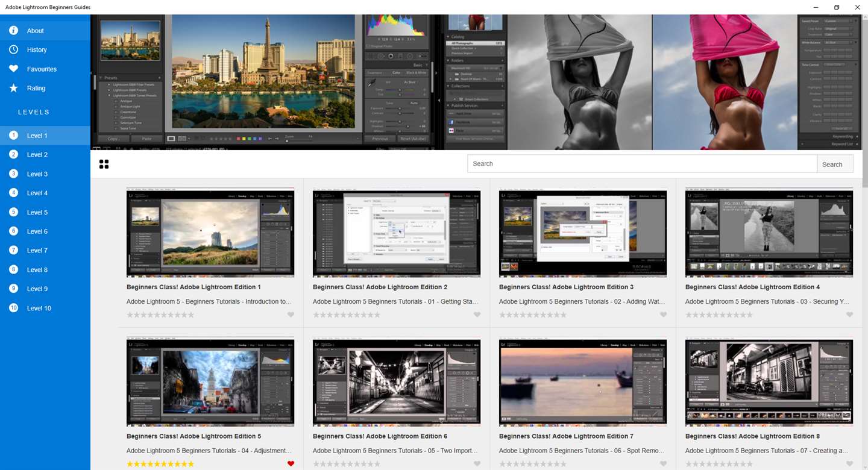Switch to Level 3

[45, 174]
